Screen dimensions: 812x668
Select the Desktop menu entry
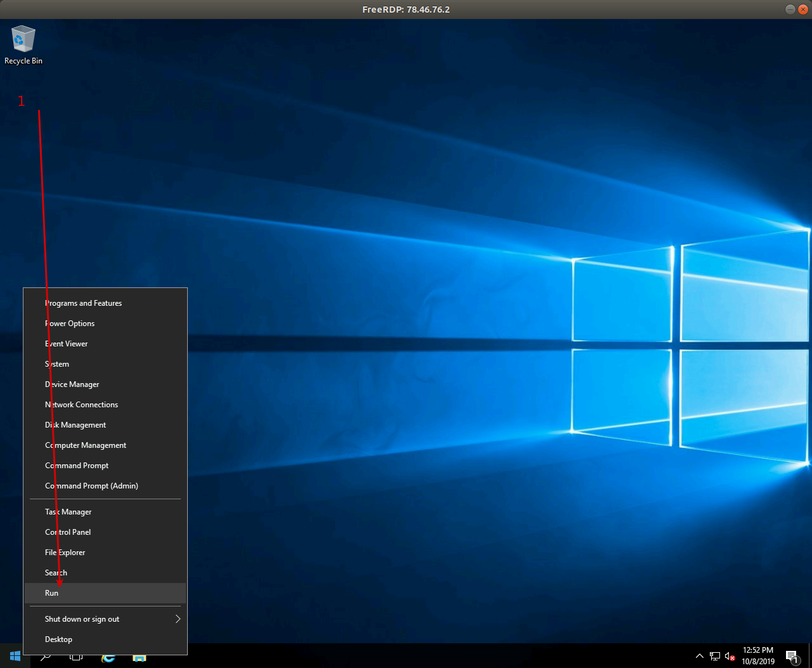tap(105, 639)
